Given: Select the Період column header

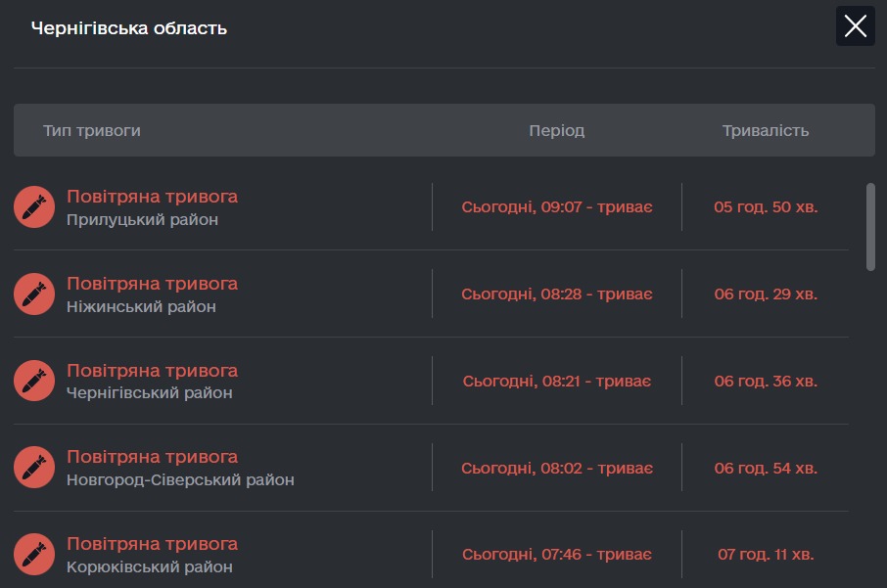Looking at the screenshot, I should pyautogui.click(x=556, y=128).
